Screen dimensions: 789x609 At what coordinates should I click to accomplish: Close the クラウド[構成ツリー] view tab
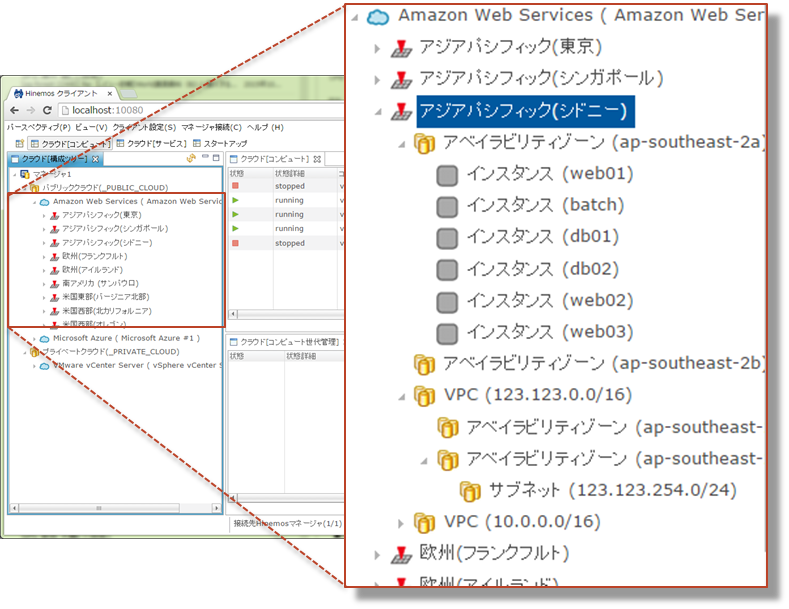tap(95, 159)
